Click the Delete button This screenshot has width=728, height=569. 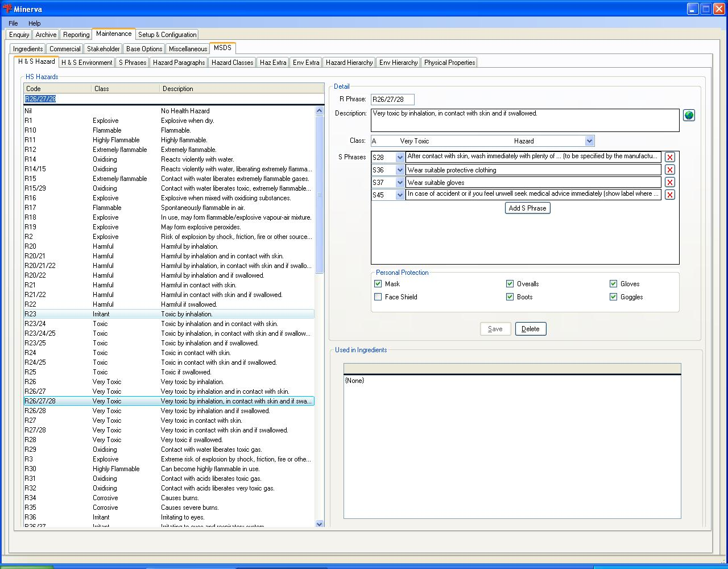tap(531, 329)
